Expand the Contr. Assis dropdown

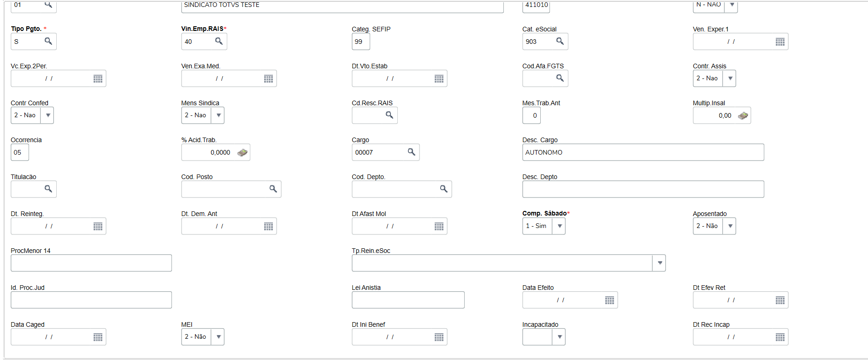pos(730,78)
